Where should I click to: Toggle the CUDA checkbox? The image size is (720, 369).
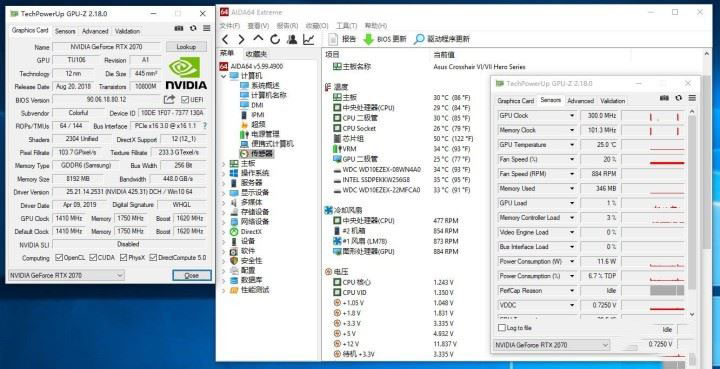(93, 257)
